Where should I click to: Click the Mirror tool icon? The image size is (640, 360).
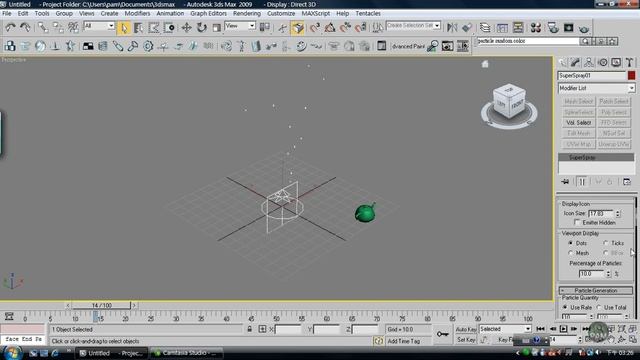point(452,28)
